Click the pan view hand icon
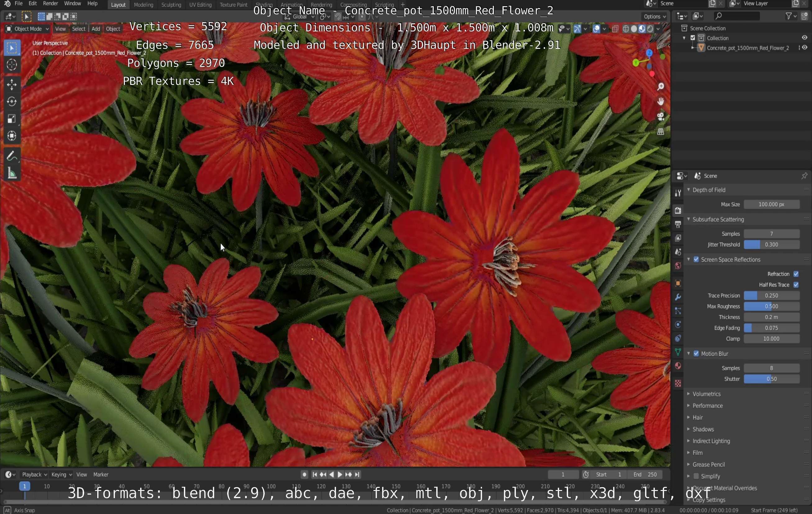812x514 pixels. click(660, 101)
